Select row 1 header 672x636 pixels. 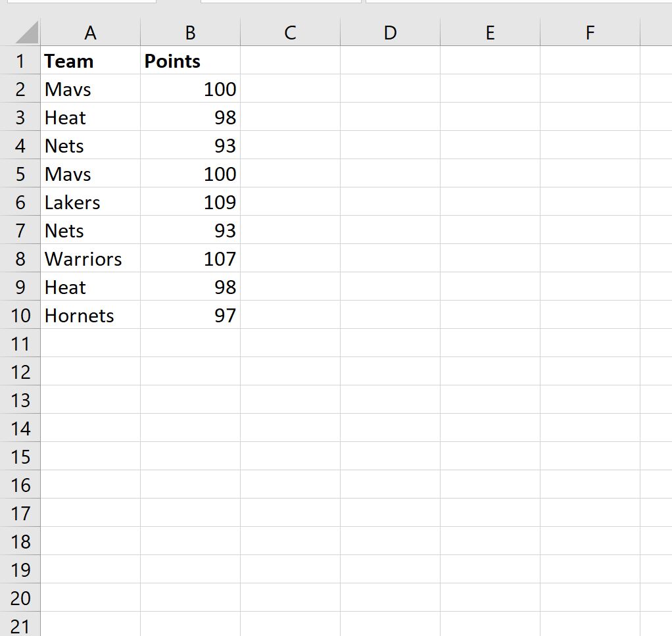20,61
